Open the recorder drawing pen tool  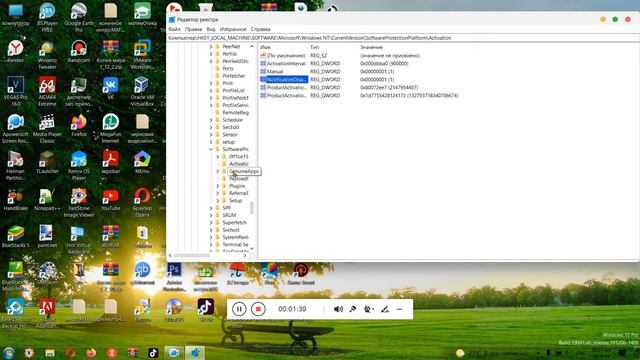click(x=384, y=309)
